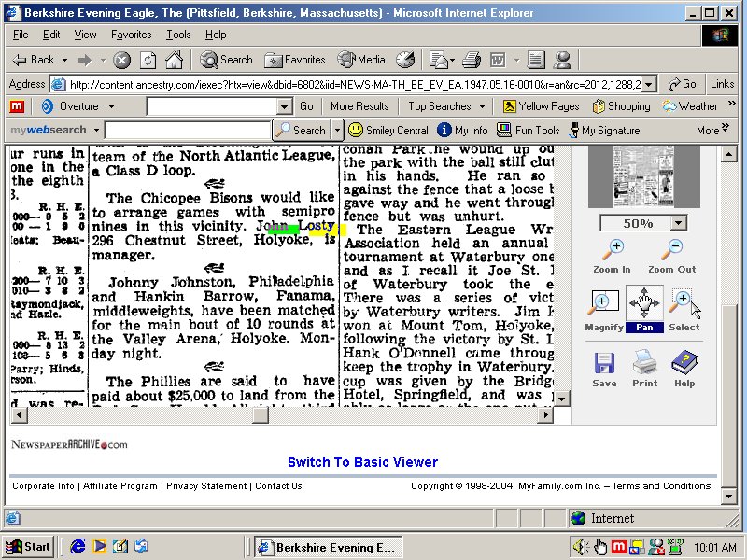Click the Windows Start button
The image size is (747, 560).
click(29, 547)
